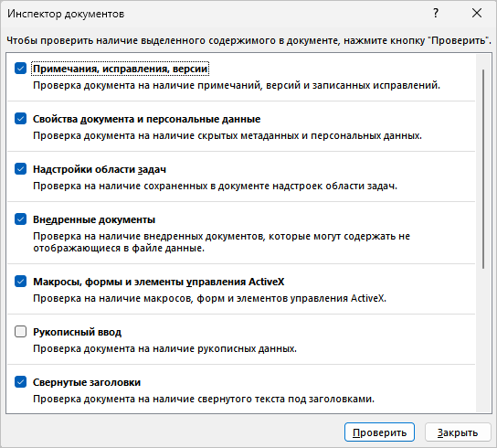This screenshot has width=497, height=448.
Task: Uncheck the Внедренные документы checkbox
Action: pos(21,219)
